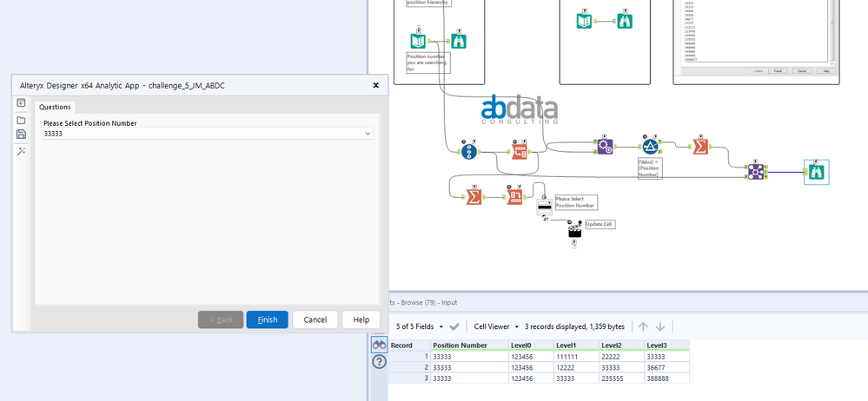Click the Level0 column header
The image size is (868, 401).
532,345
